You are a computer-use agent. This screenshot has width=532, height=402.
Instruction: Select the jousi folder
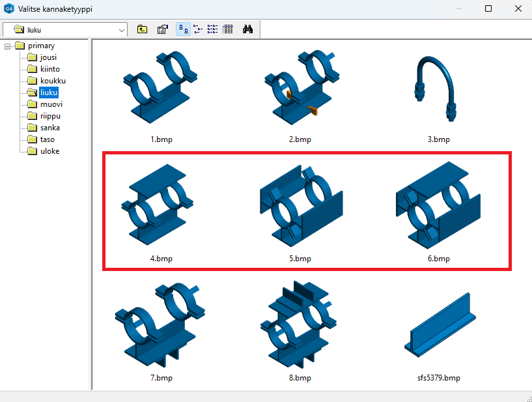(48, 57)
